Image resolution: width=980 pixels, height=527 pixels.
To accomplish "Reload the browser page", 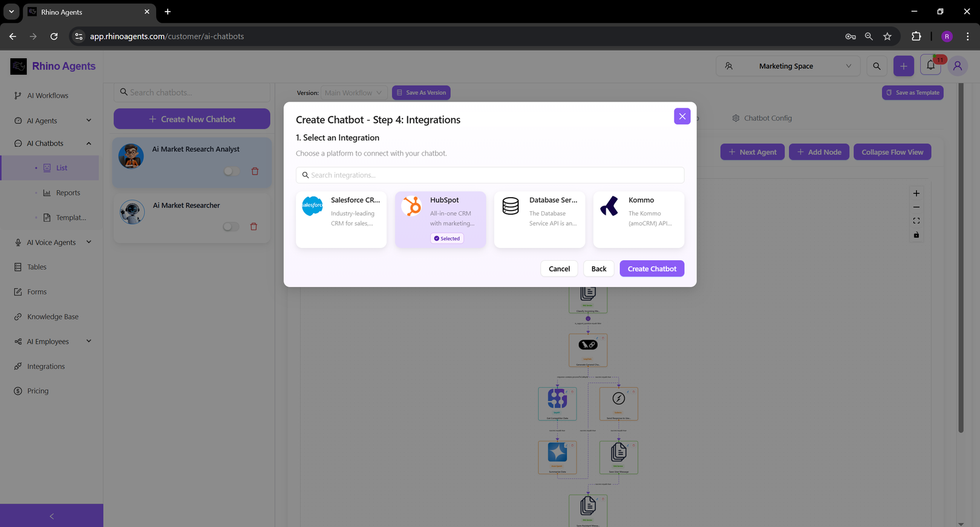I will (54, 36).
